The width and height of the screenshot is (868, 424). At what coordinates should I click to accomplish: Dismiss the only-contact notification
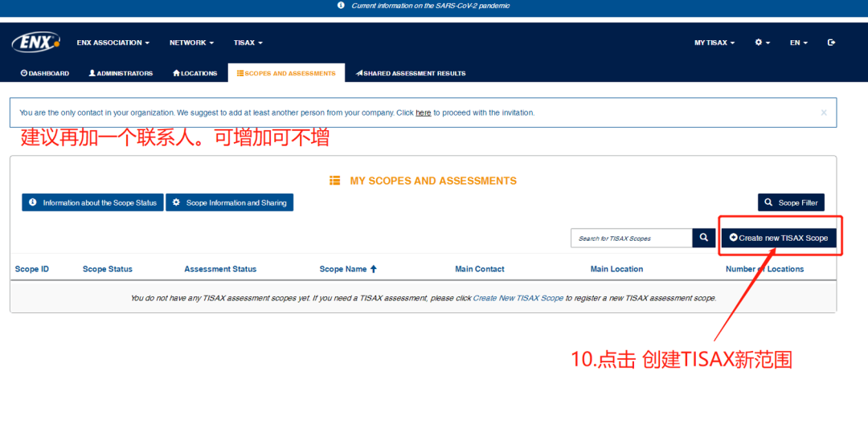(x=824, y=112)
